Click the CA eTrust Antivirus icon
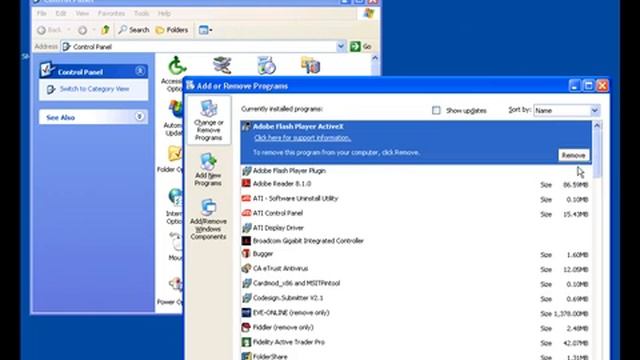Viewport: 640px width, 360px height. click(x=246, y=269)
